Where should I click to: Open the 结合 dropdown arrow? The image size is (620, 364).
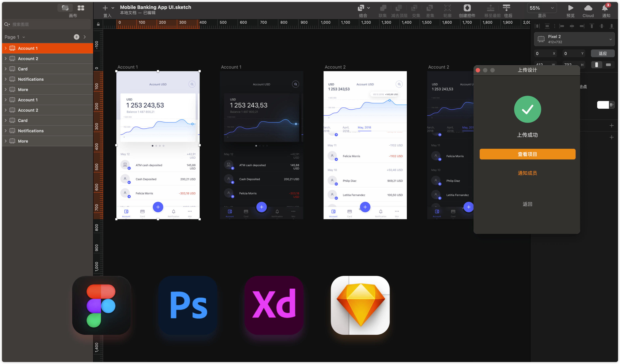click(x=369, y=8)
